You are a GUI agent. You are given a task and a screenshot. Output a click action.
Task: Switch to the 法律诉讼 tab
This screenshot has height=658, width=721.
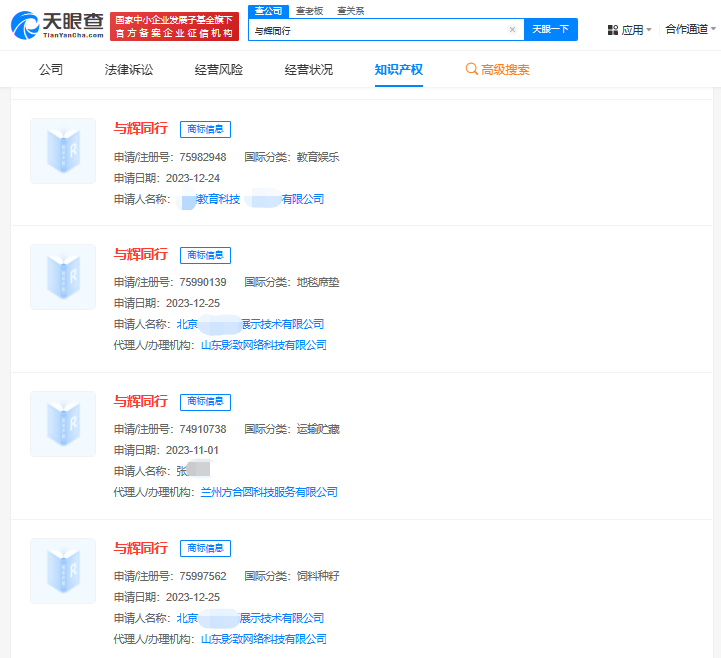(129, 69)
